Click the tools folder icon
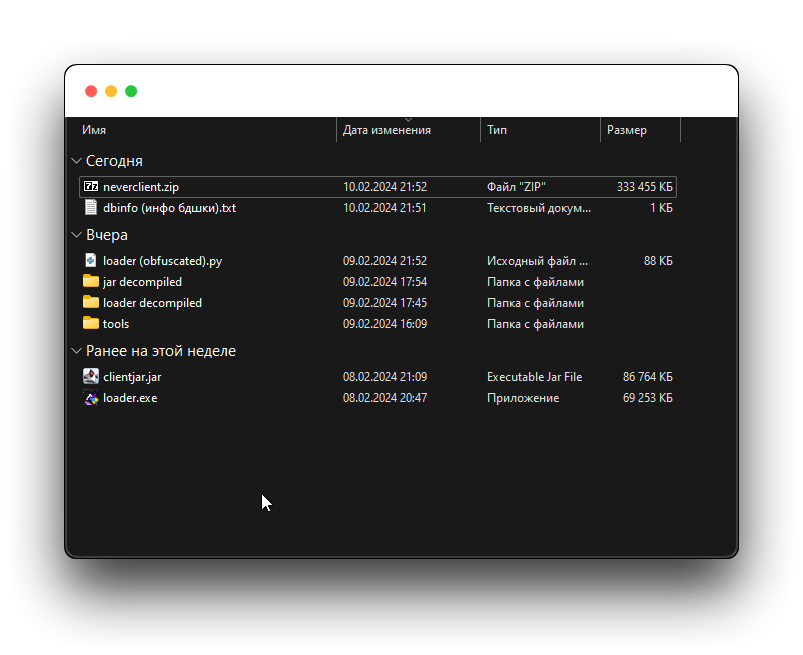The width and height of the screenshot is (803, 655). 91,323
